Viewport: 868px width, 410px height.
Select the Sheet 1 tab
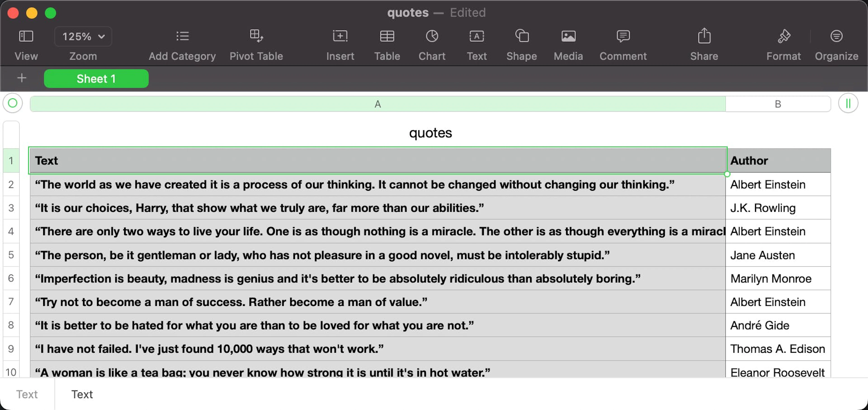[96, 79]
